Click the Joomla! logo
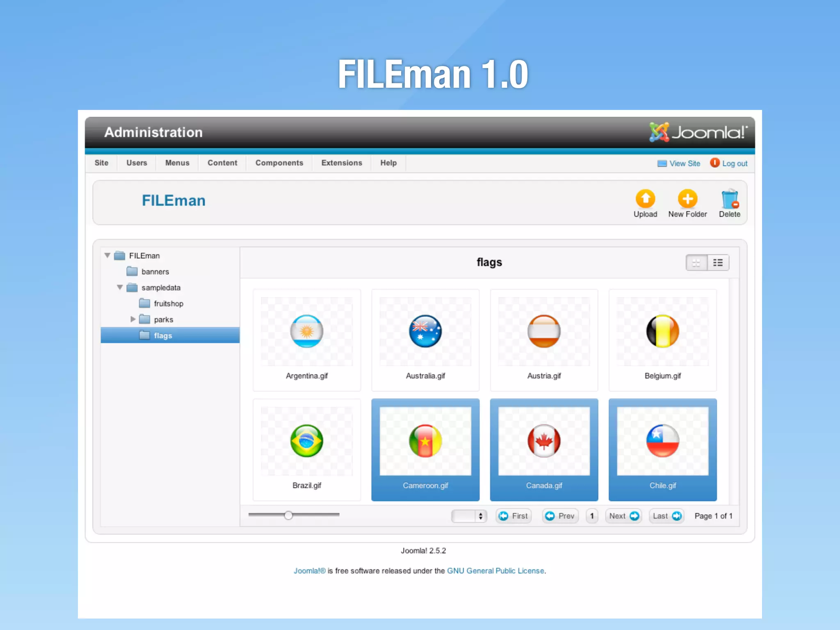The height and width of the screenshot is (630, 840). pos(698,132)
